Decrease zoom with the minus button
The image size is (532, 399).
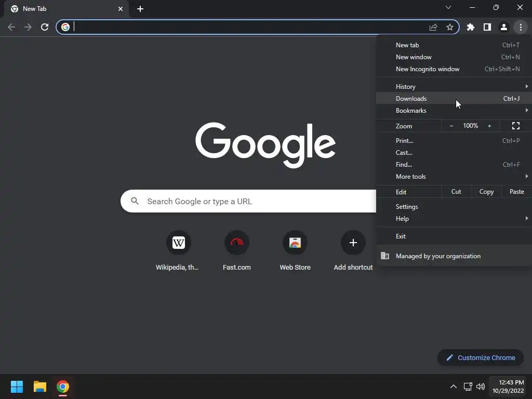coord(451,126)
